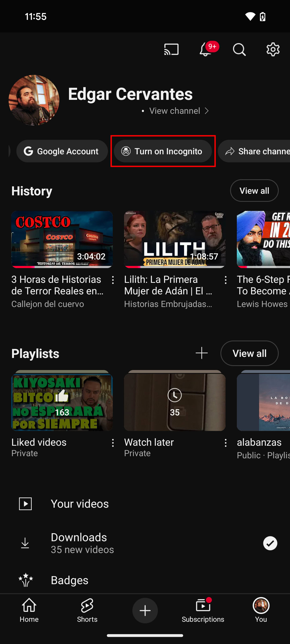Tap Playlists section heading
Screen dimensions: 290x644
(x=35, y=354)
